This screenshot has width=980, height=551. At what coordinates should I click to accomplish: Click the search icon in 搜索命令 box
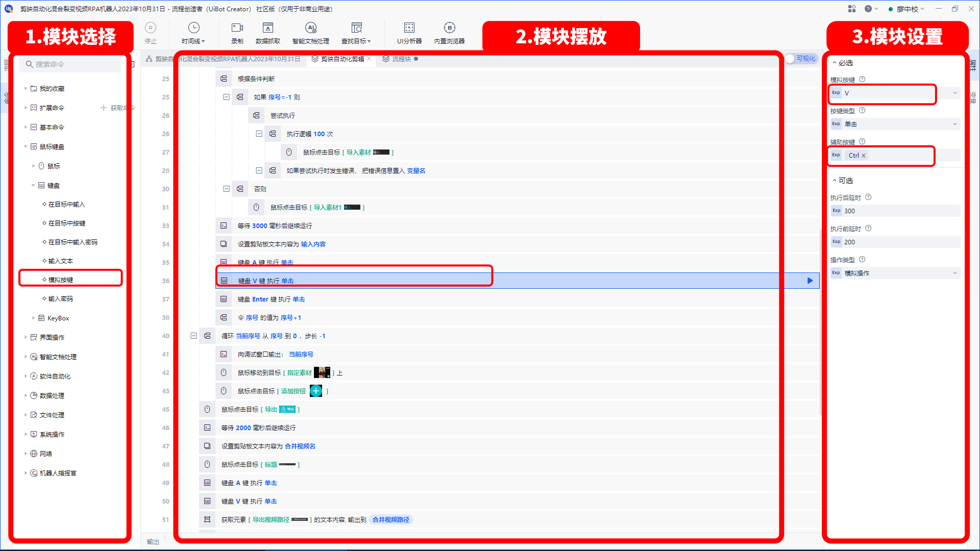click(30, 64)
